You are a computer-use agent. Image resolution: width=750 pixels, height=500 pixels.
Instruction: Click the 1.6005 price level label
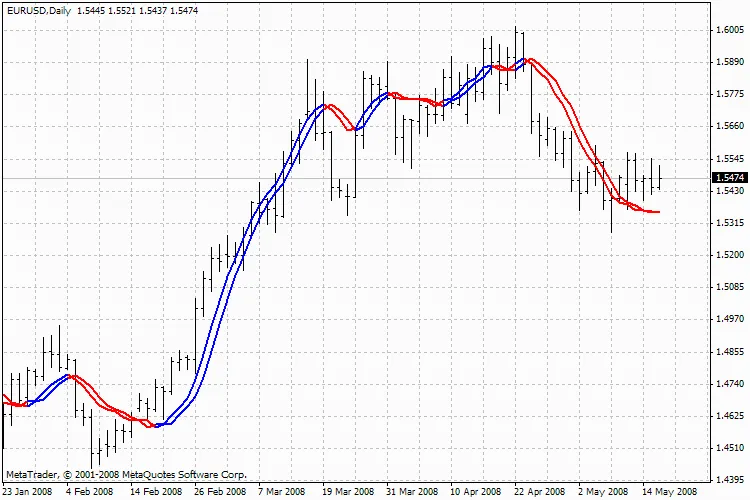pos(729,30)
